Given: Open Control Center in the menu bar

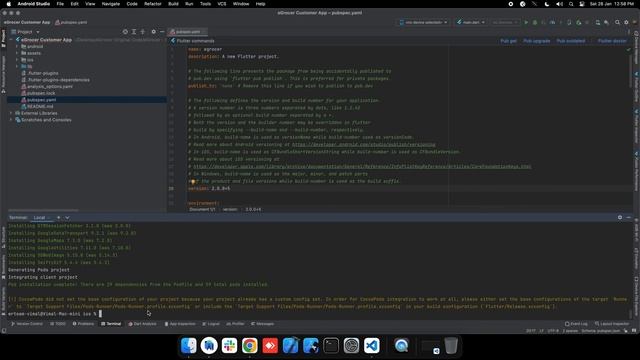Looking at the screenshot, I should (582, 4).
